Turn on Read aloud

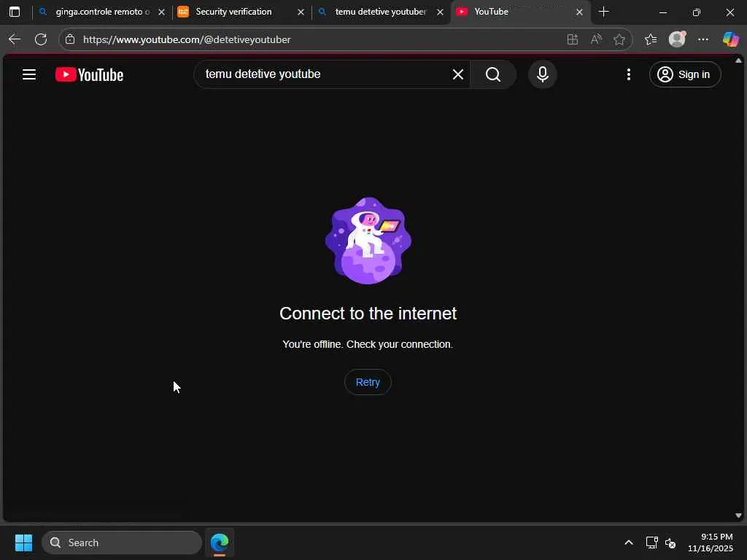point(596,39)
